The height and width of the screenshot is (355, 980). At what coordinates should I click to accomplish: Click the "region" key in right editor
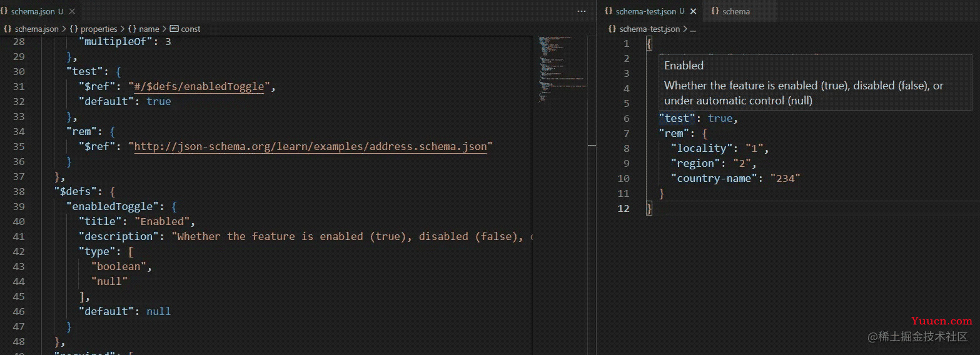pos(695,163)
